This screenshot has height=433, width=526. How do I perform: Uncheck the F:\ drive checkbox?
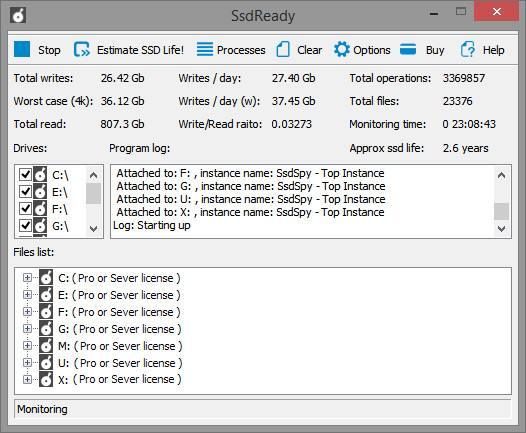(25, 209)
